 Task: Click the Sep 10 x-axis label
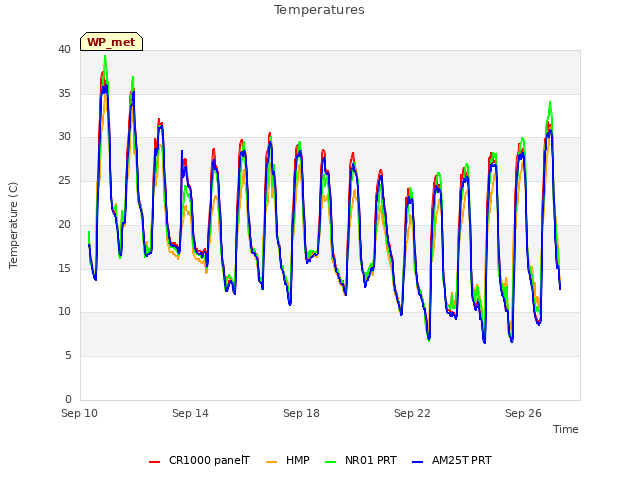click(x=80, y=413)
